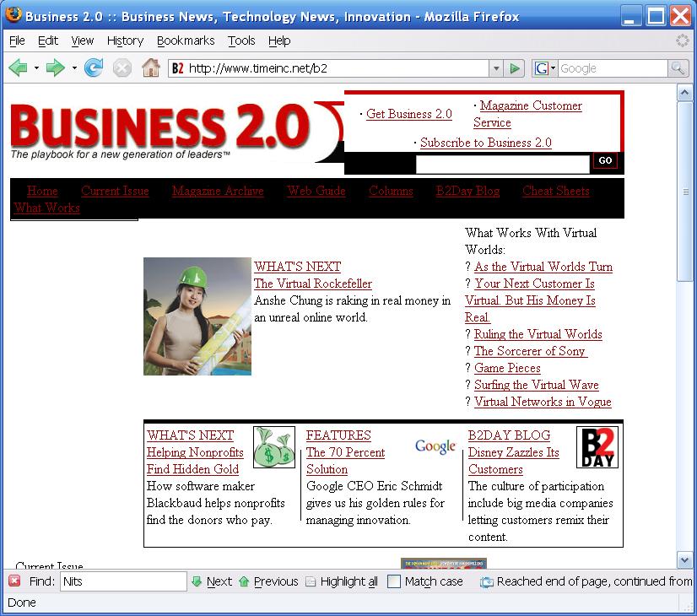
Task: Click the Google search input box
Action: (612, 68)
